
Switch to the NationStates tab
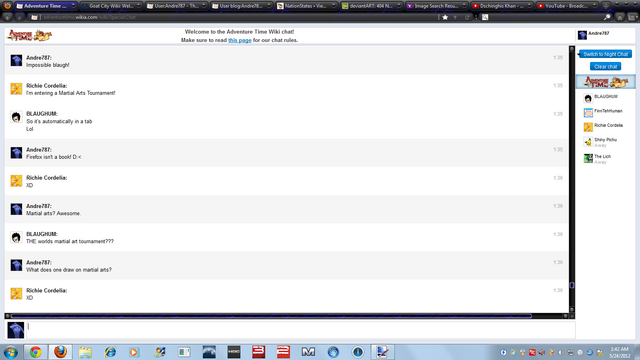point(307,6)
